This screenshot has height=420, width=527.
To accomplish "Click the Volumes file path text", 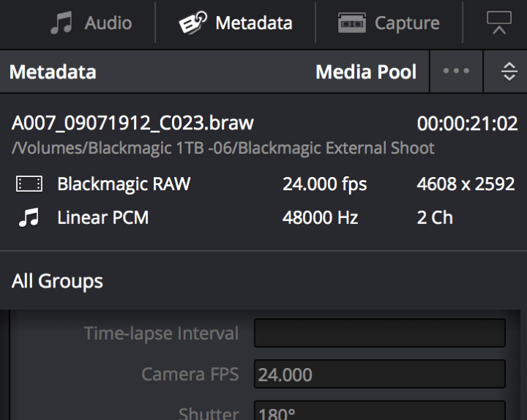I will point(223,148).
